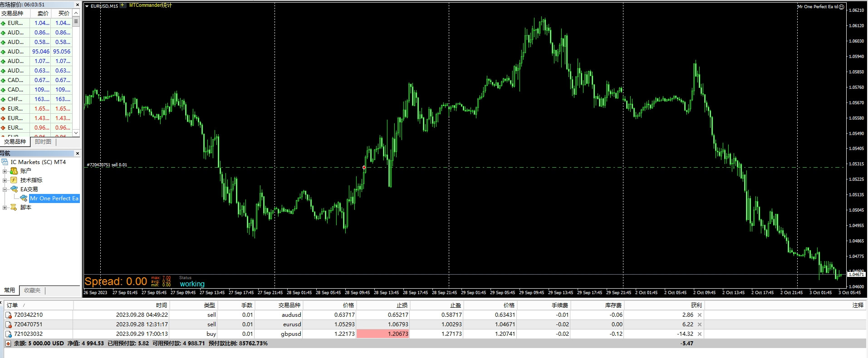The width and height of the screenshot is (868, 358).
Task: Switch to the 收藏夹 tab in Navigator
Action: tap(32, 290)
